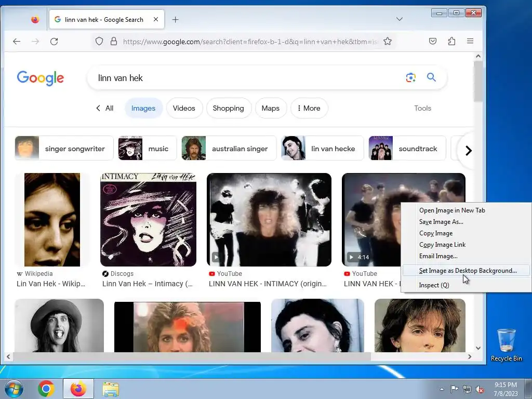Click the site security padlock icon

point(114,42)
